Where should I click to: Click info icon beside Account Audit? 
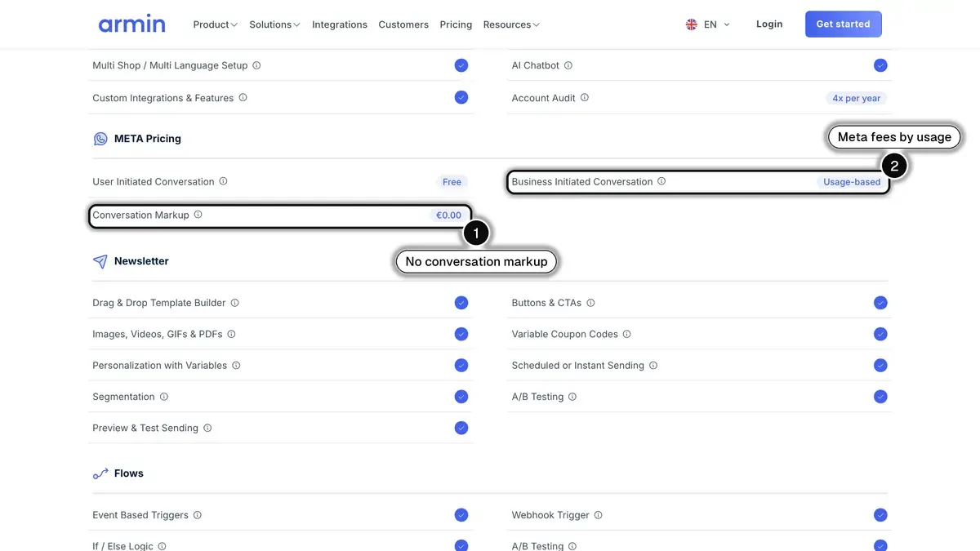pyautogui.click(x=585, y=98)
